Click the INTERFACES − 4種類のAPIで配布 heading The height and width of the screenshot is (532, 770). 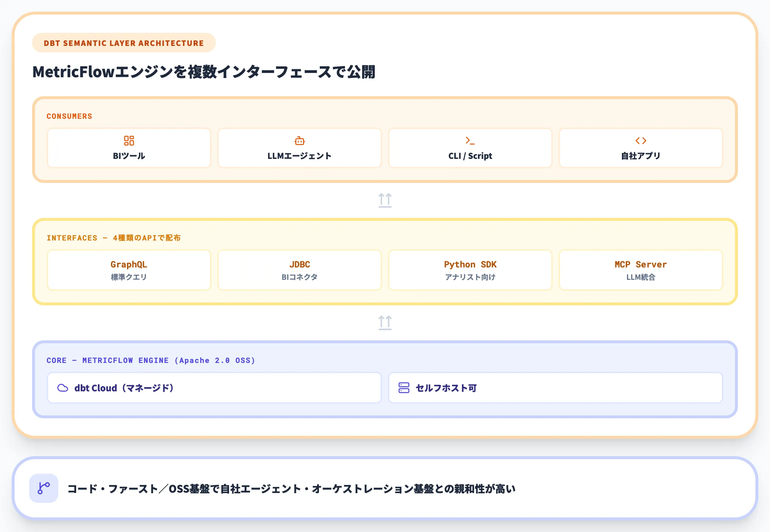[114, 238]
